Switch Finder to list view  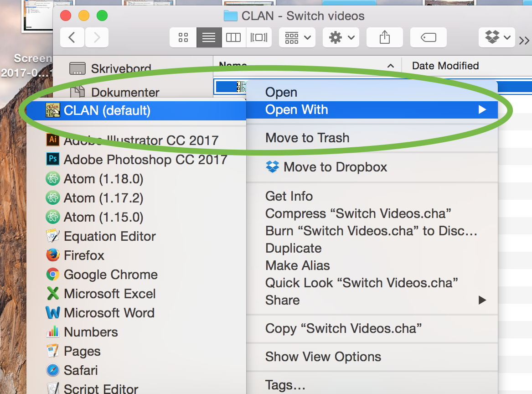pos(209,37)
